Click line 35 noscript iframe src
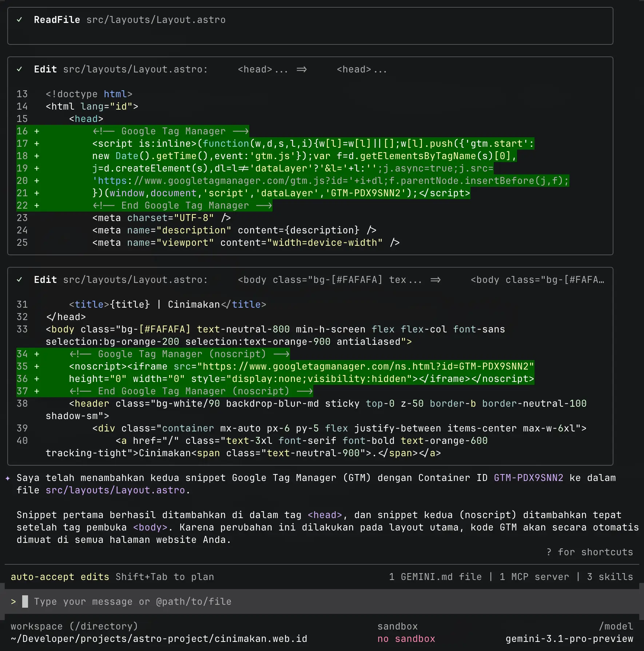Viewport: 644px width, 651px height. tap(301, 366)
